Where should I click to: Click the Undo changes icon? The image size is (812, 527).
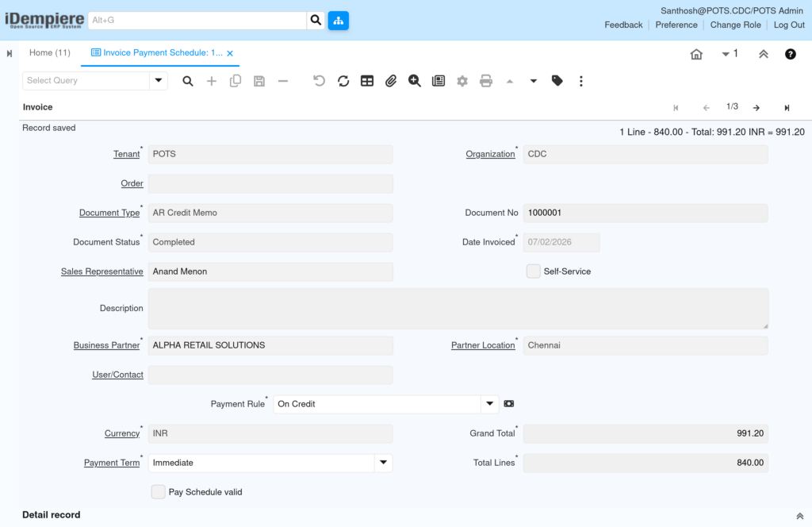319,81
